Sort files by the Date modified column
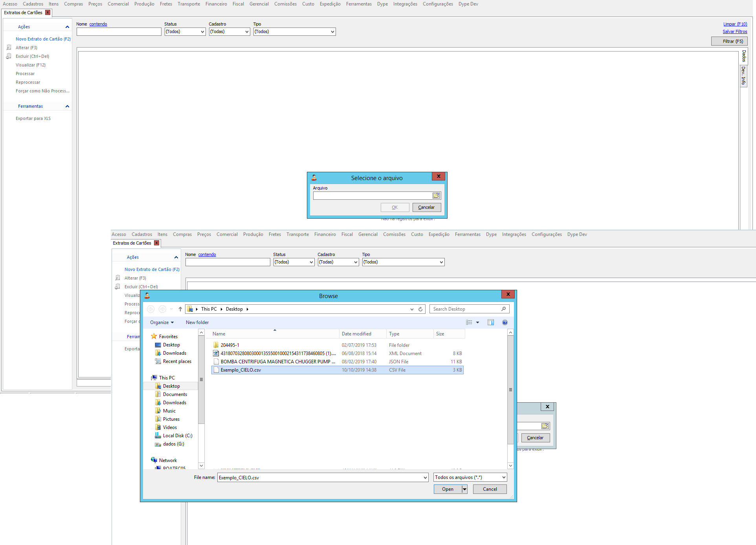This screenshot has height=545, width=756. (x=362, y=334)
